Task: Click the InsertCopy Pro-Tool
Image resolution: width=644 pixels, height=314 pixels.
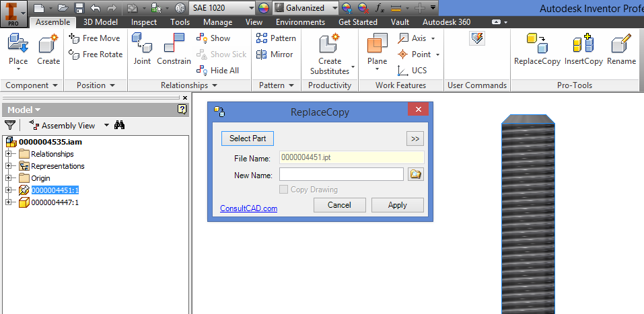Action: point(583,49)
